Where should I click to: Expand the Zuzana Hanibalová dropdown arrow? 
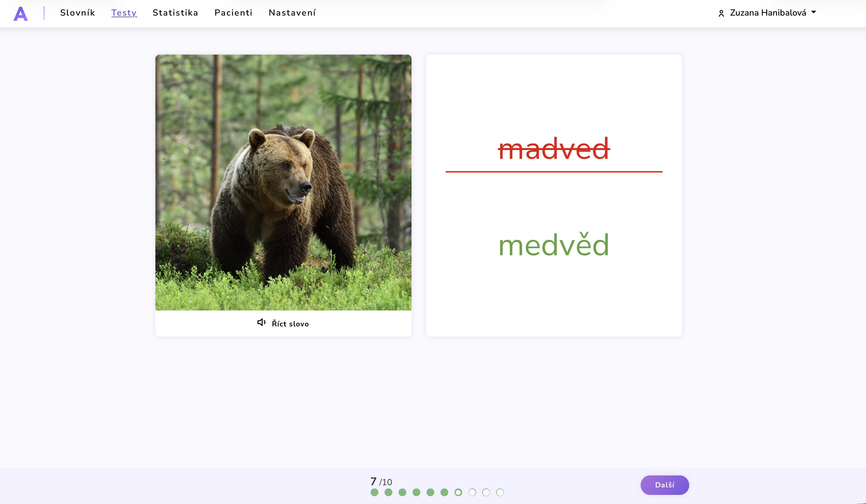click(x=813, y=12)
